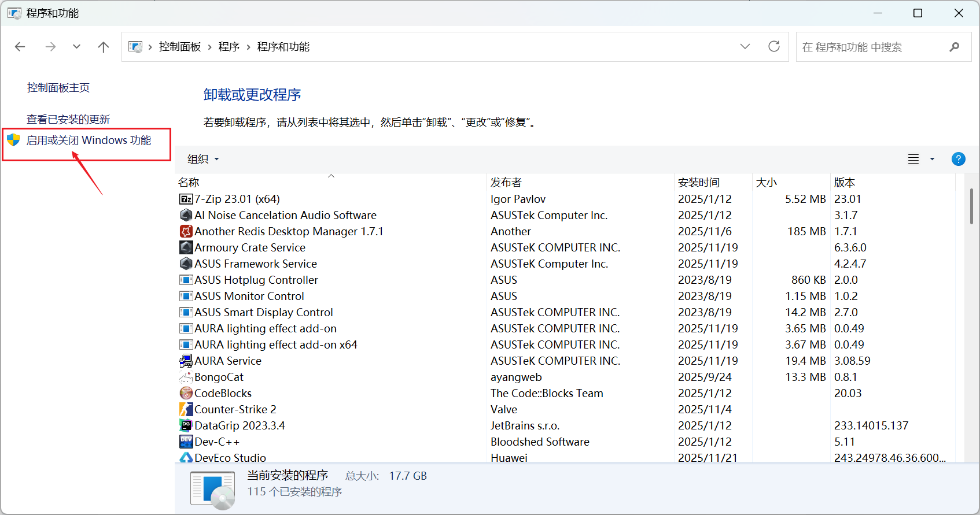The image size is (980, 515).
Task: Open the help question mark button
Action: [958, 159]
